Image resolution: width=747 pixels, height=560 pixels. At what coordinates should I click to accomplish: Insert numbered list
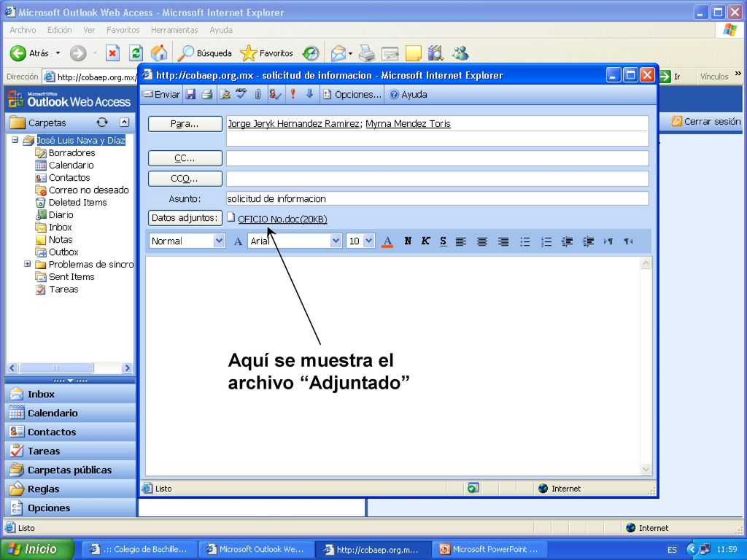pos(546,241)
